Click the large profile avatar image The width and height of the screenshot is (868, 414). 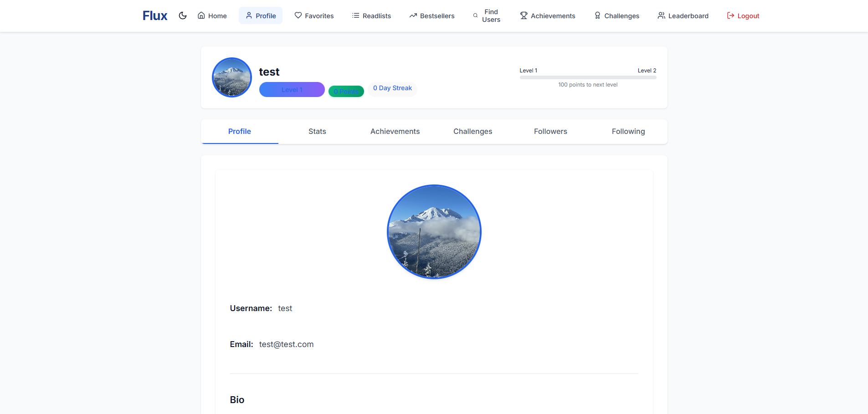[434, 232]
